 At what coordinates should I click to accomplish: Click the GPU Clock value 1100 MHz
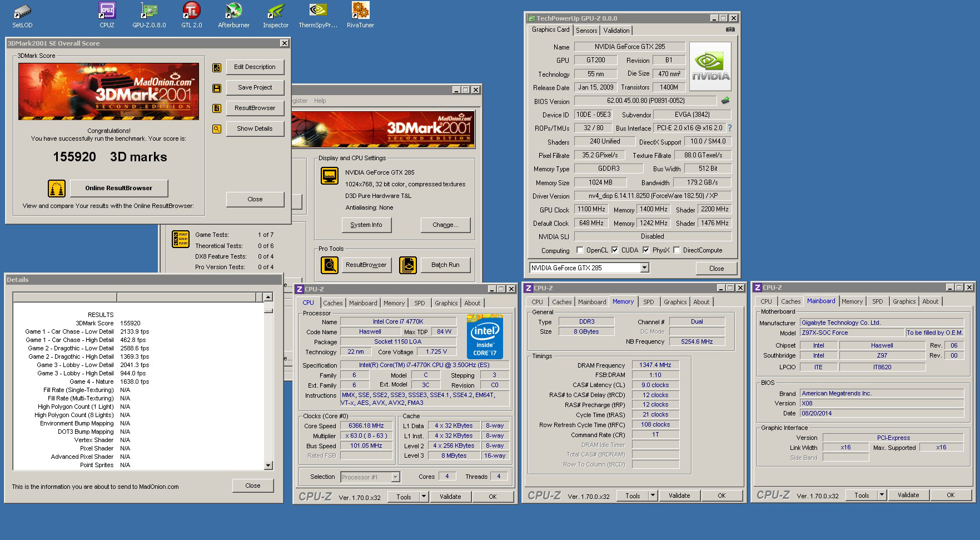(591, 209)
